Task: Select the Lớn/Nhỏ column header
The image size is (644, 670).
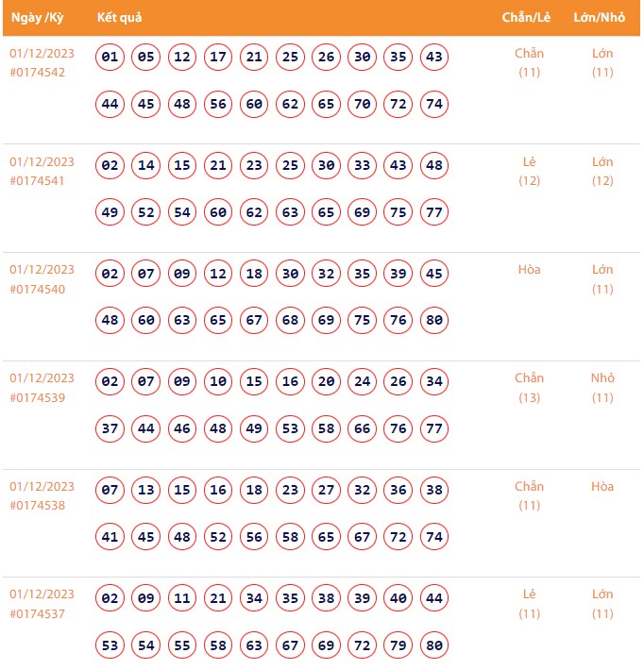Action: click(600, 19)
